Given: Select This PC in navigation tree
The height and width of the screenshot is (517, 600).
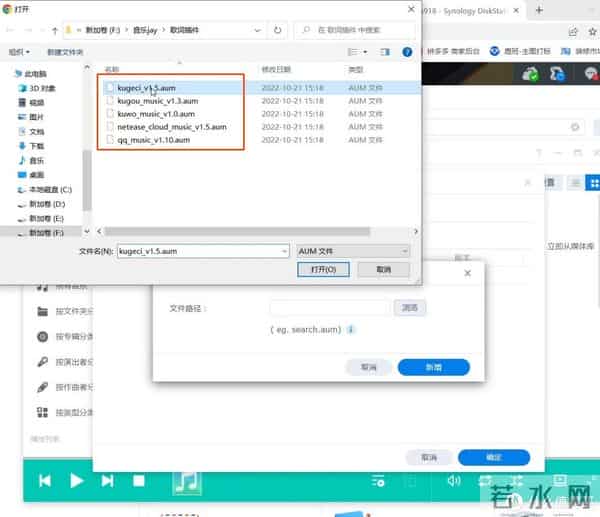Looking at the screenshot, I should (31, 74).
